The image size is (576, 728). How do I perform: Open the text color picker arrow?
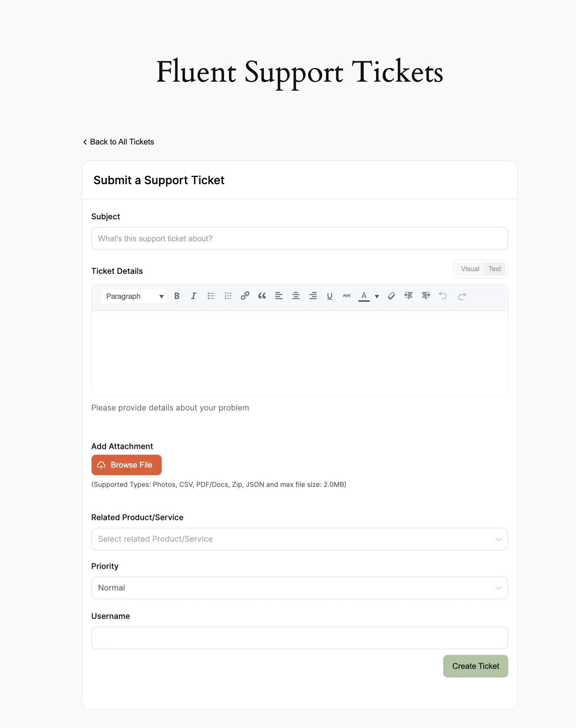coord(377,296)
